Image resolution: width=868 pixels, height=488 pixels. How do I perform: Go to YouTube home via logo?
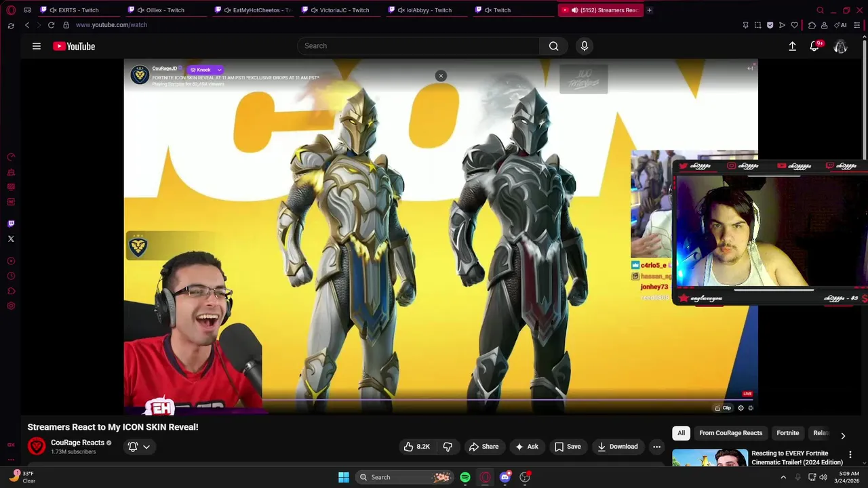pyautogui.click(x=74, y=46)
